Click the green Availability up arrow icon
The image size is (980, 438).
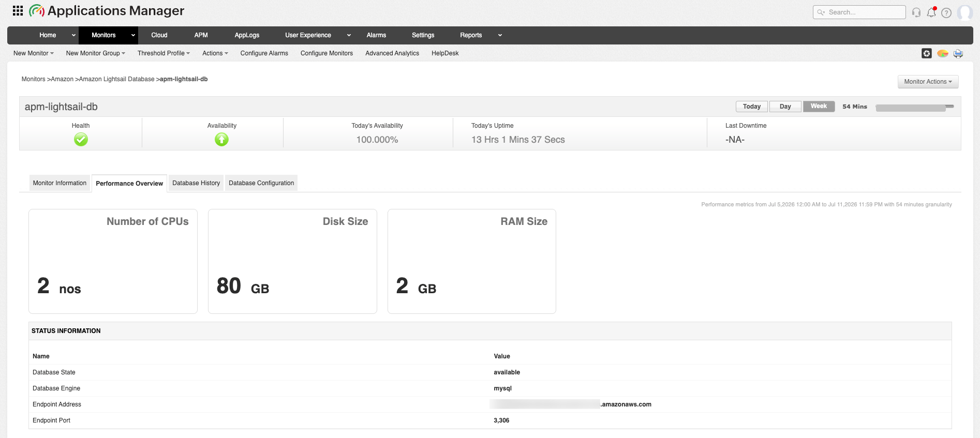coord(221,140)
